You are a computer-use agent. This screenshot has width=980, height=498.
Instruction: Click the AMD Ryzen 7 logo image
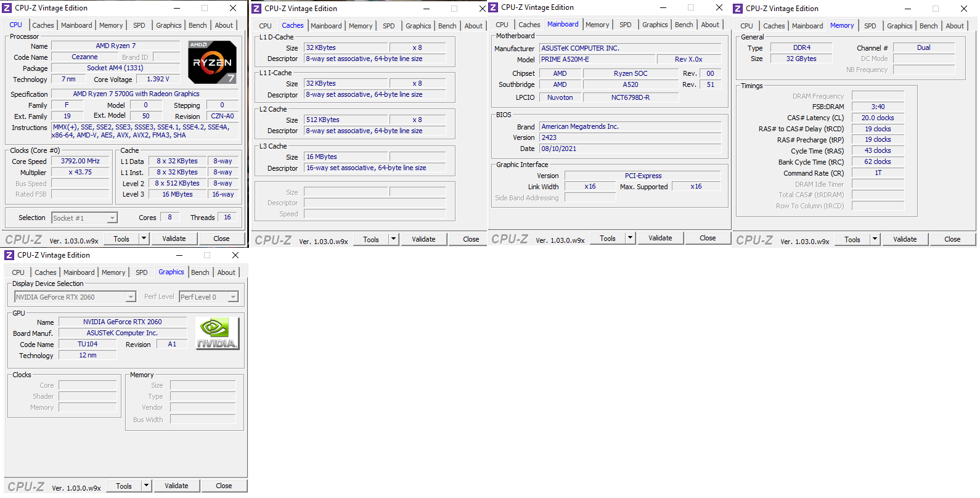point(212,62)
